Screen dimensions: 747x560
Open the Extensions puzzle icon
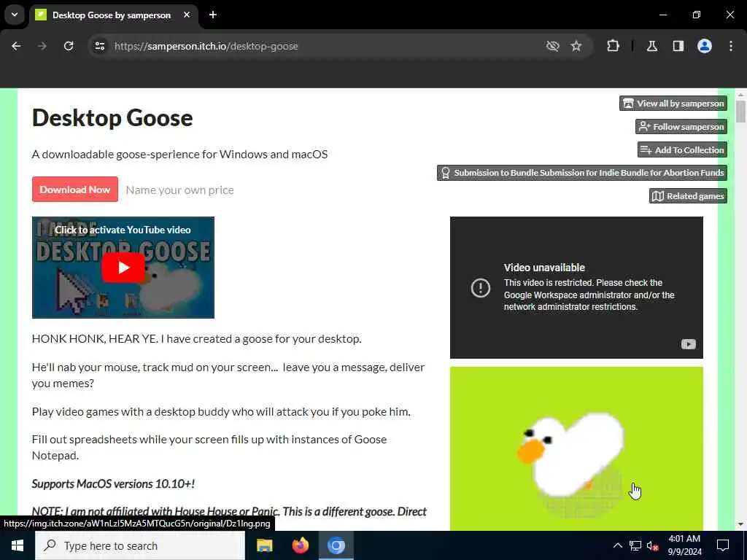point(613,46)
